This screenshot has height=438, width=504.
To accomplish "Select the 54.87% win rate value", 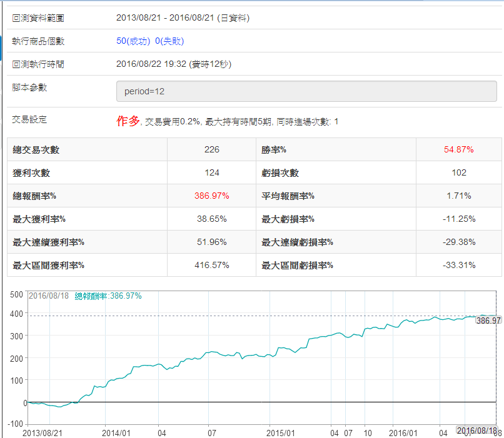I will [458, 150].
